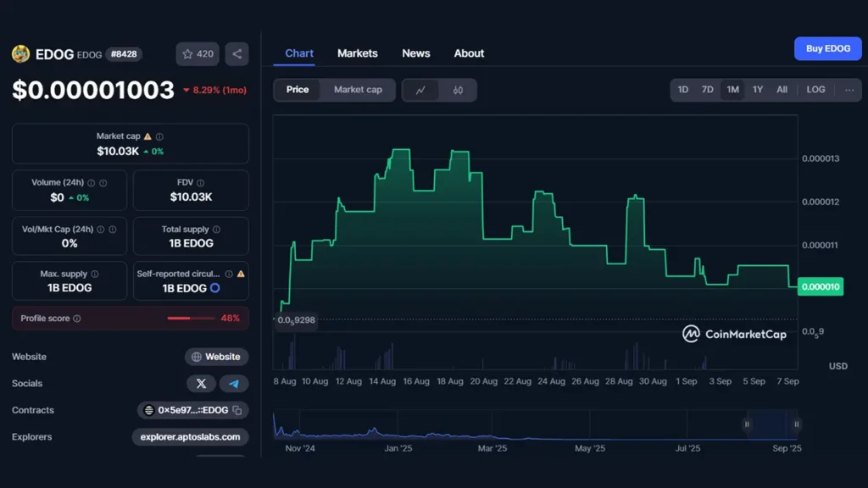Set chart range to 1Y
Screen dimensions: 868x488
point(757,90)
